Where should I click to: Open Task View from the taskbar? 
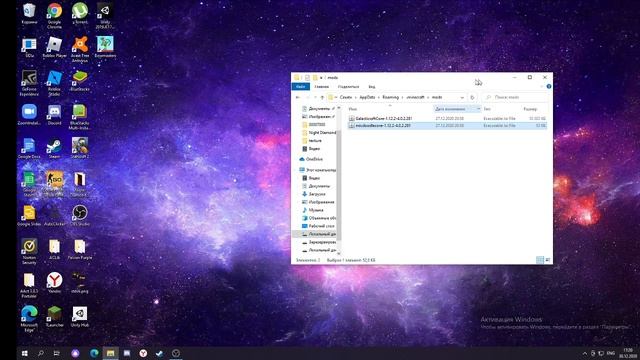coord(57,353)
